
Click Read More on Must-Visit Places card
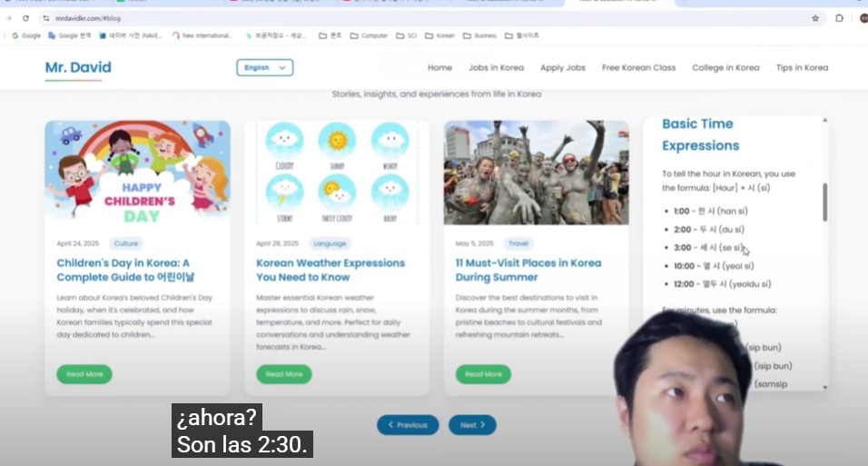click(x=483, y=374)
